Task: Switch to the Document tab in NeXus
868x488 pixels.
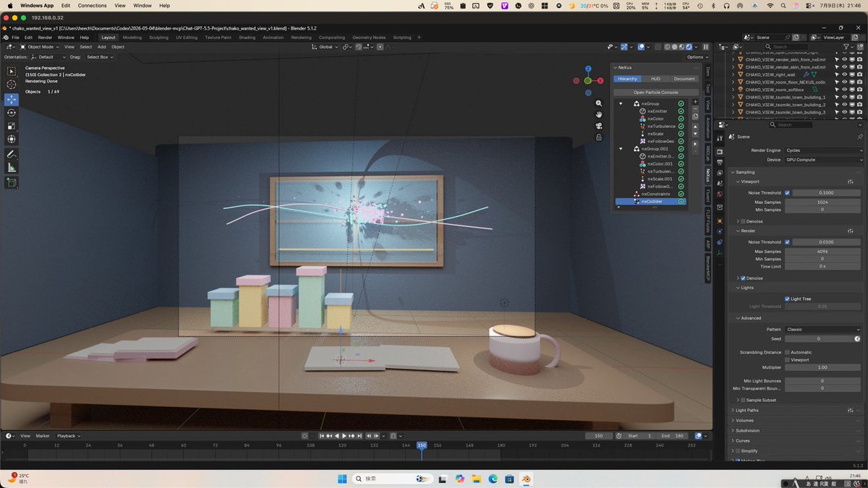Action: (x=684, y=79)
